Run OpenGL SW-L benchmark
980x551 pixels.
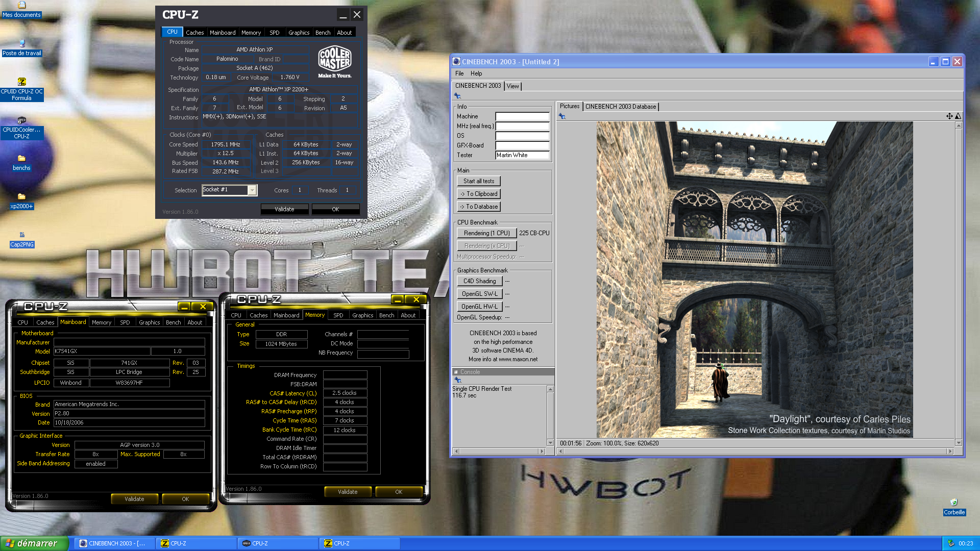pos(480,294)
